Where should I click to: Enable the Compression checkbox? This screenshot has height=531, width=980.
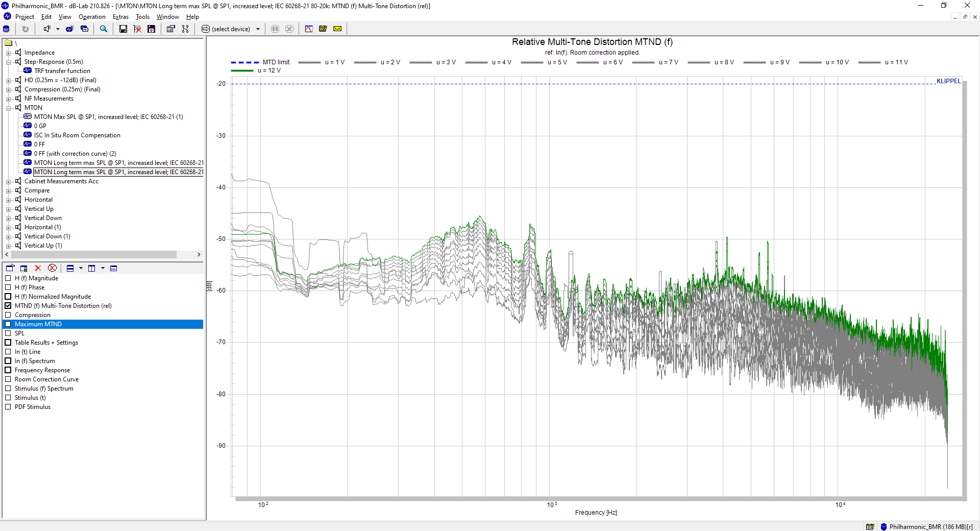click(x=8, y=315)
